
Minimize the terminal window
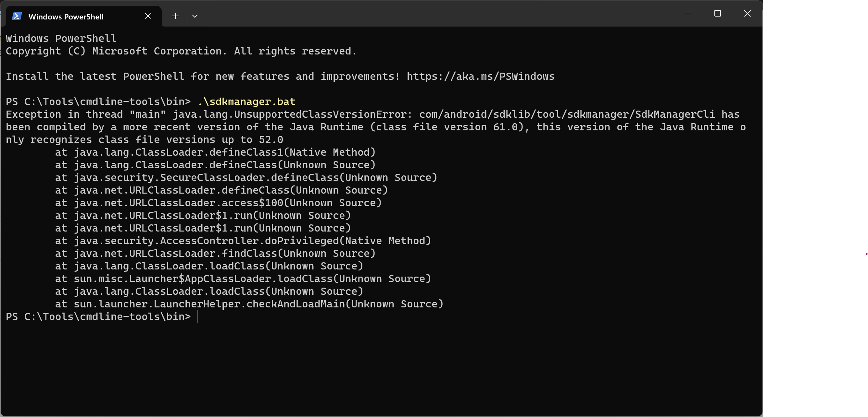(x=688, y=14)
